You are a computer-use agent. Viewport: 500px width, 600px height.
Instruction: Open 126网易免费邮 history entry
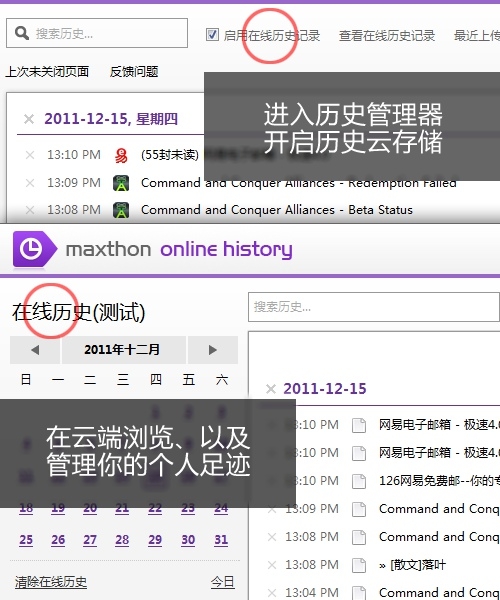click(x=439, y=481)
